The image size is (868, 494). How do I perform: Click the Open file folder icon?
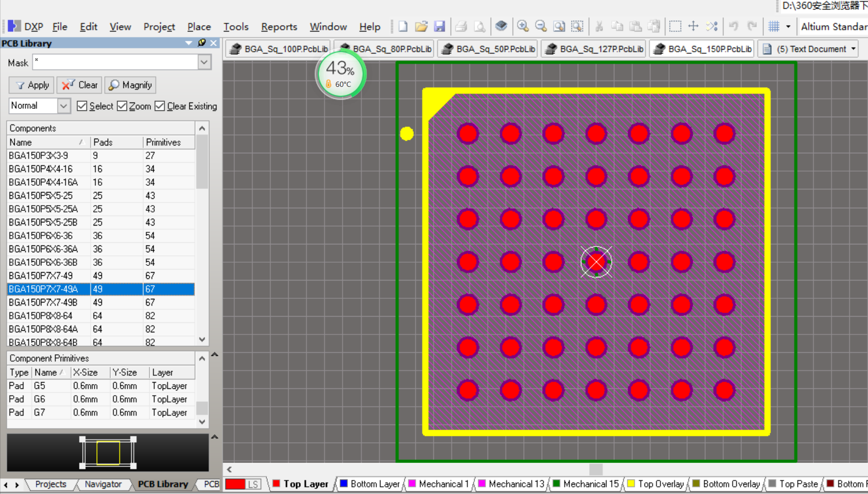[421, 26]
